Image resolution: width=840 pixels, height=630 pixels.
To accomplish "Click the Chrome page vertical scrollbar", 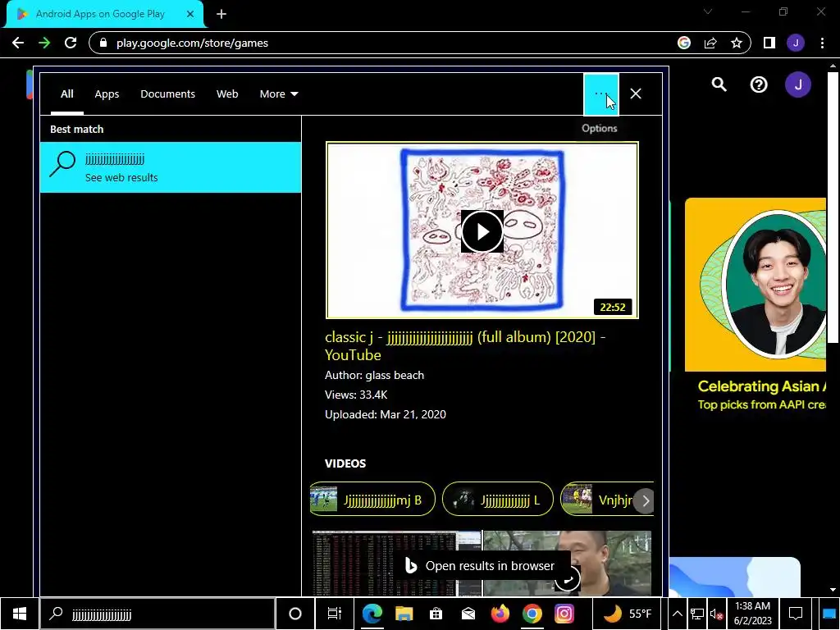I will point(832,206).
